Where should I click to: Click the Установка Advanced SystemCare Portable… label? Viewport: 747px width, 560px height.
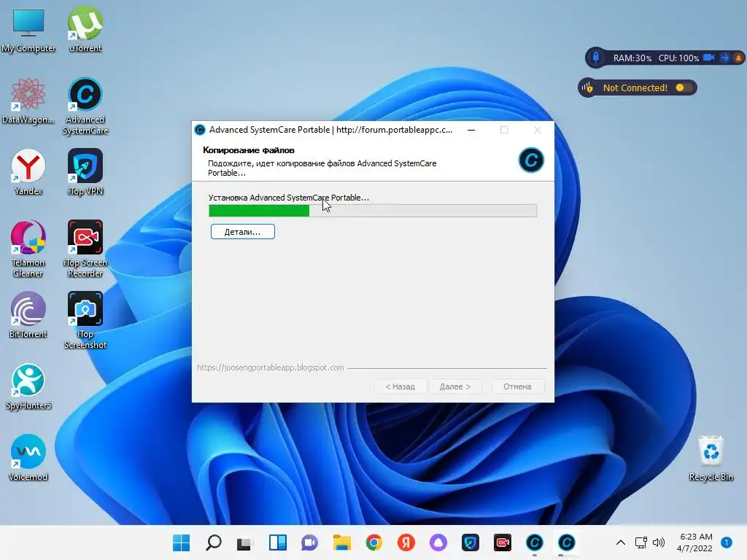[x=289, y=198]
